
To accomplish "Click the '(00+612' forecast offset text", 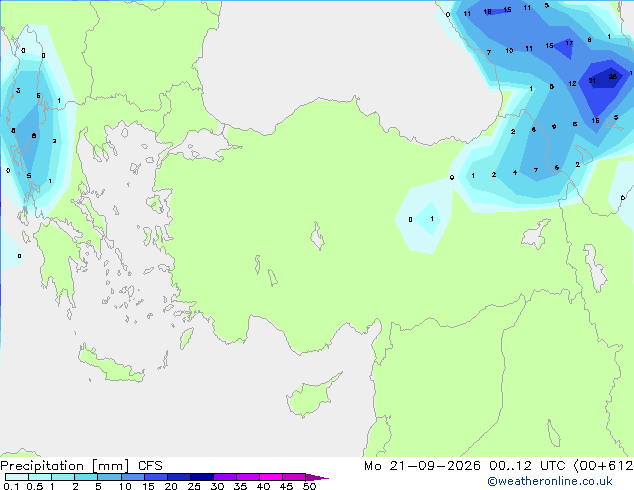I will (603, 466).
